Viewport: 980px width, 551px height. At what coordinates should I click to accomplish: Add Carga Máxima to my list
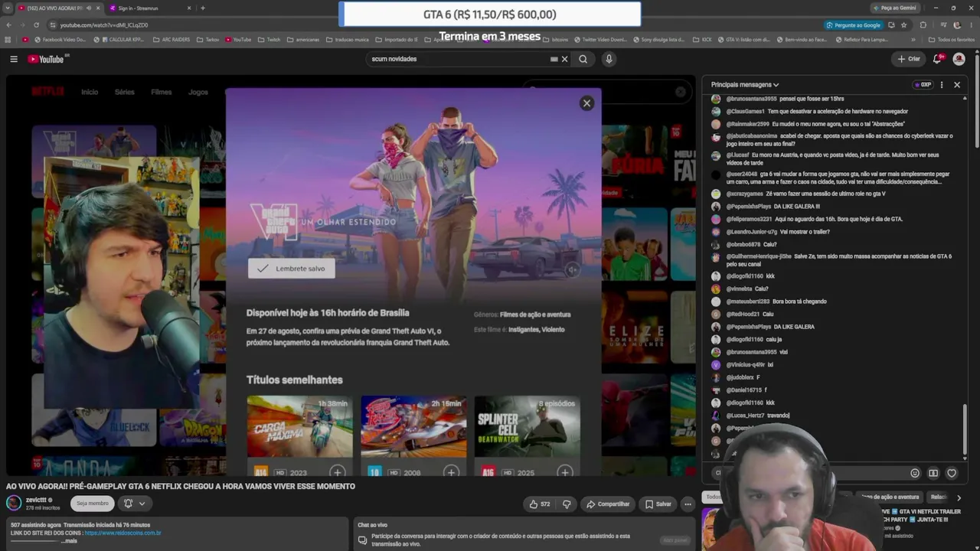point(337,471)
